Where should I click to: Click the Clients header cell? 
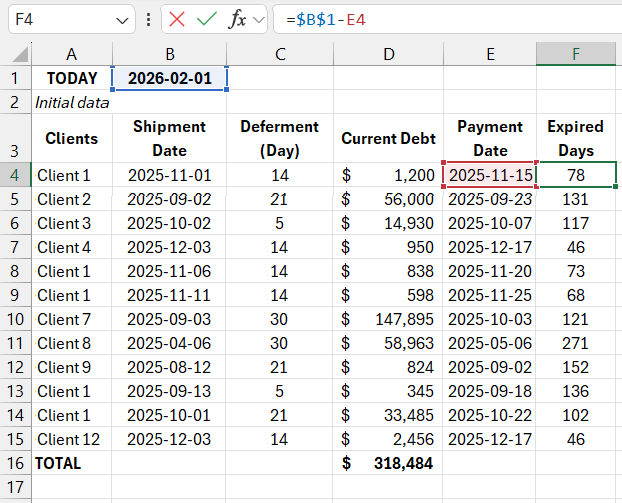tap(72, 138)
